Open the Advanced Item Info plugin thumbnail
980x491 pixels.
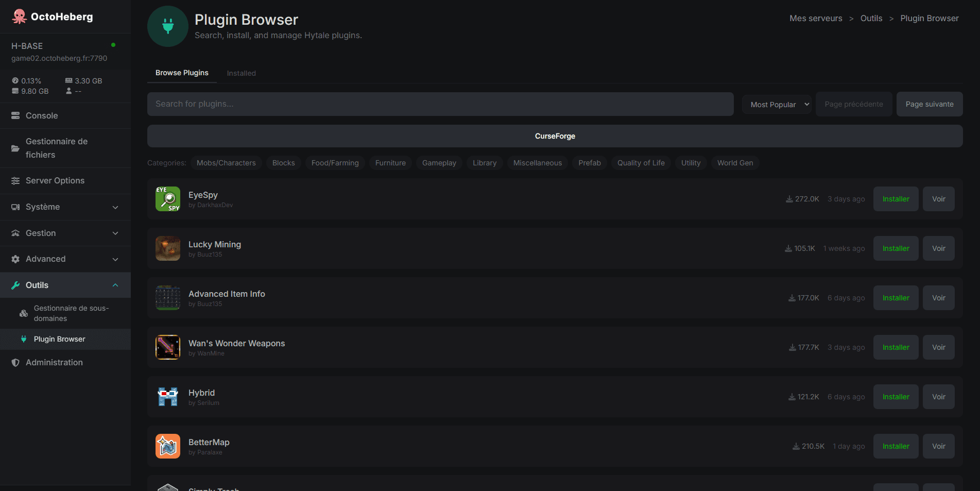coord(168,298)
